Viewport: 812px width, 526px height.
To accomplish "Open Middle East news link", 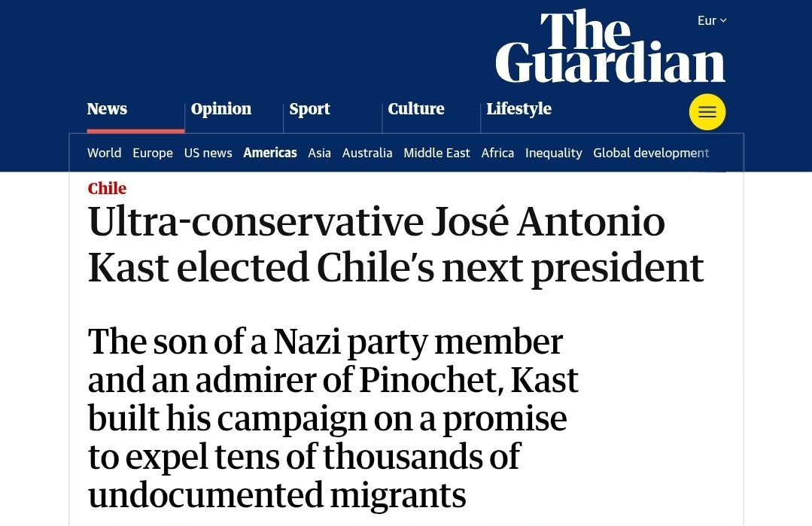I will pyautogui.click(x=436, y=153).
